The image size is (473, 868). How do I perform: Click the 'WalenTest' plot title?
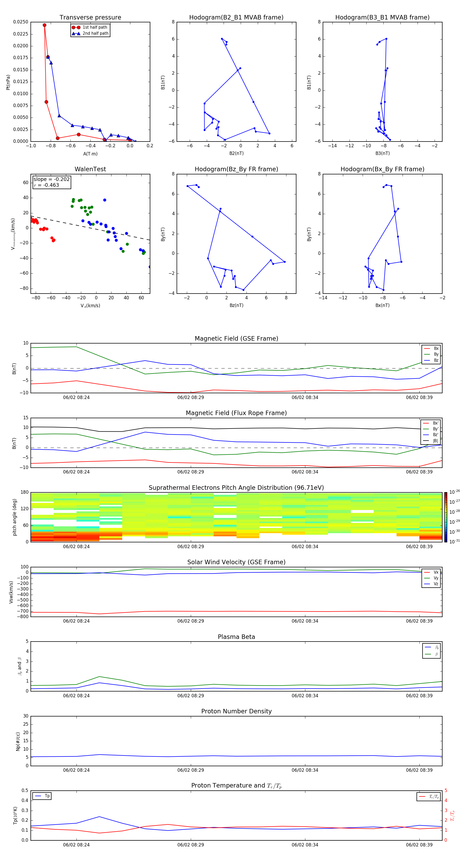tap(90, 169)
